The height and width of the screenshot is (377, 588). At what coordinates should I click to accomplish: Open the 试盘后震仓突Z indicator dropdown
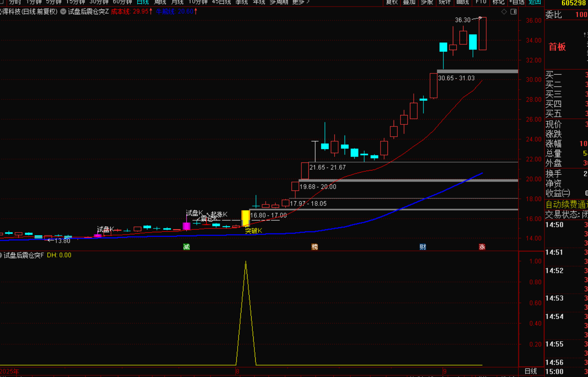coord(63,11)
